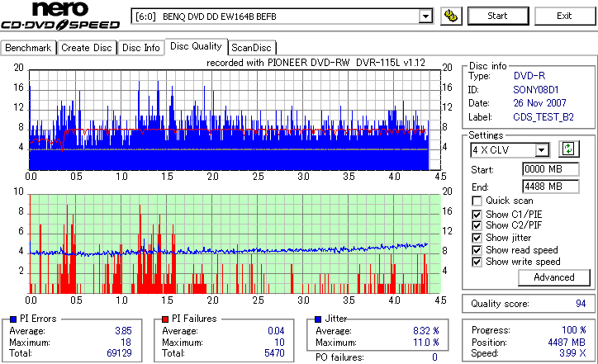This screenshot has width=598, height=364.
Task: Click the disc type value DVD-R
Action: point(529,76)
